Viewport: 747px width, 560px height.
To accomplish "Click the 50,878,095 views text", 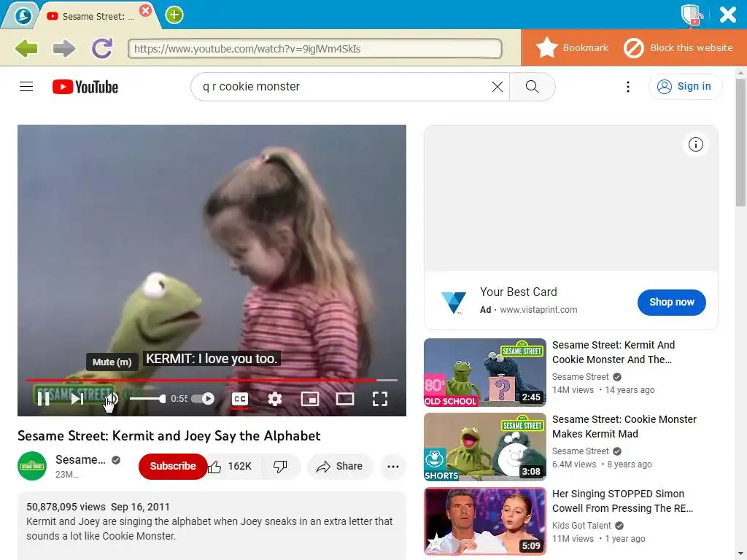I will pyautogui.click(x=66, y=507).
